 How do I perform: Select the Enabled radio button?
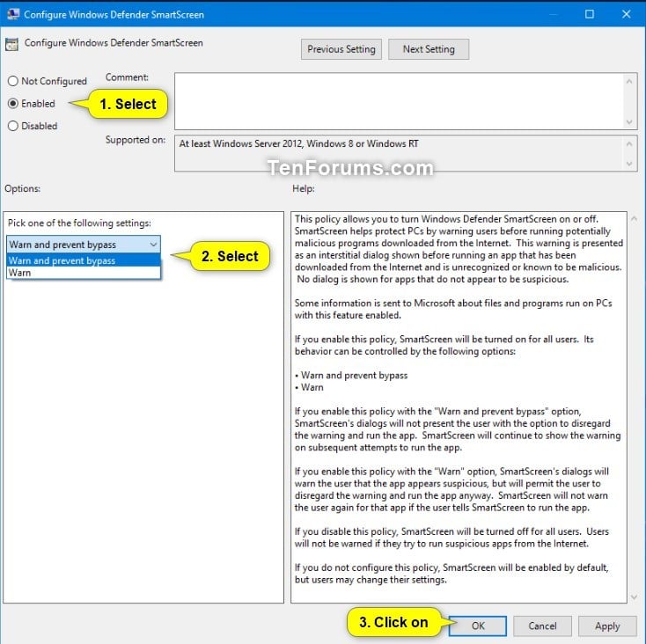coord(13,103)
